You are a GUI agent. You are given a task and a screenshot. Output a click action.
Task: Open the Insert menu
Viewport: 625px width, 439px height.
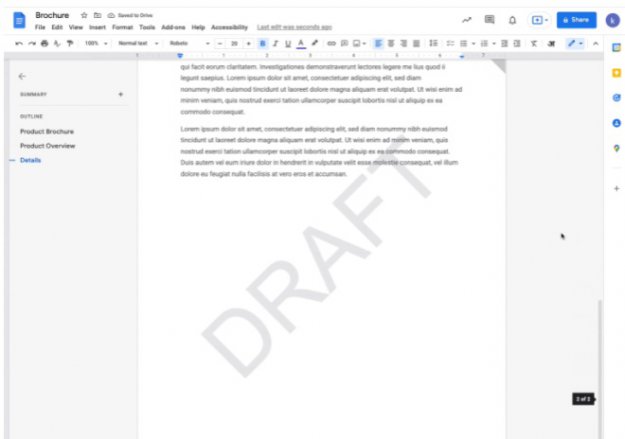97,27
